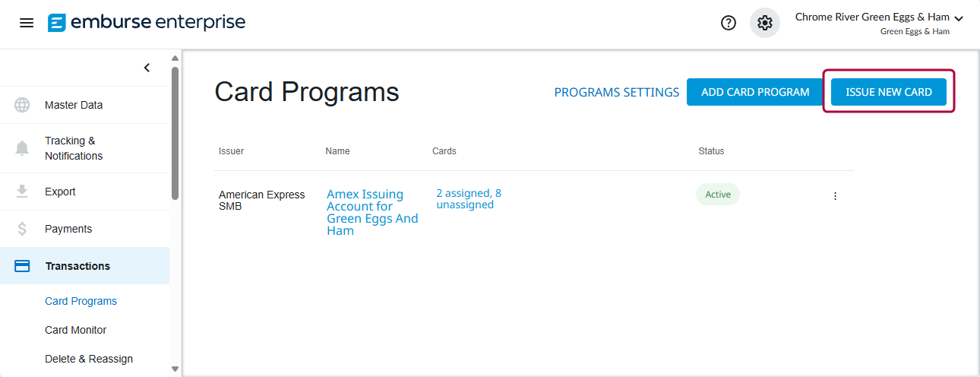
Task: Open the three-dot menu for Amex program
Action: 835,196
